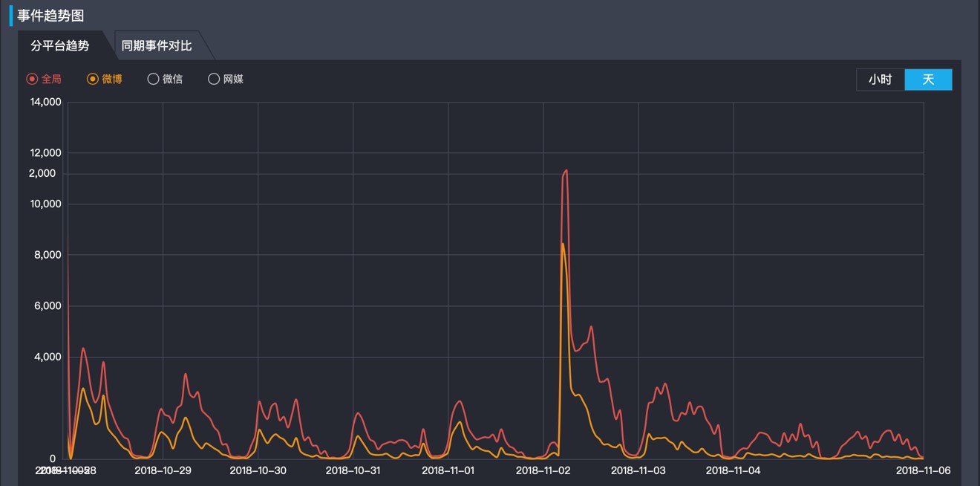Click the 2018-10-29 date label
This screenshot has height=486, width=980.
point(163,470)
